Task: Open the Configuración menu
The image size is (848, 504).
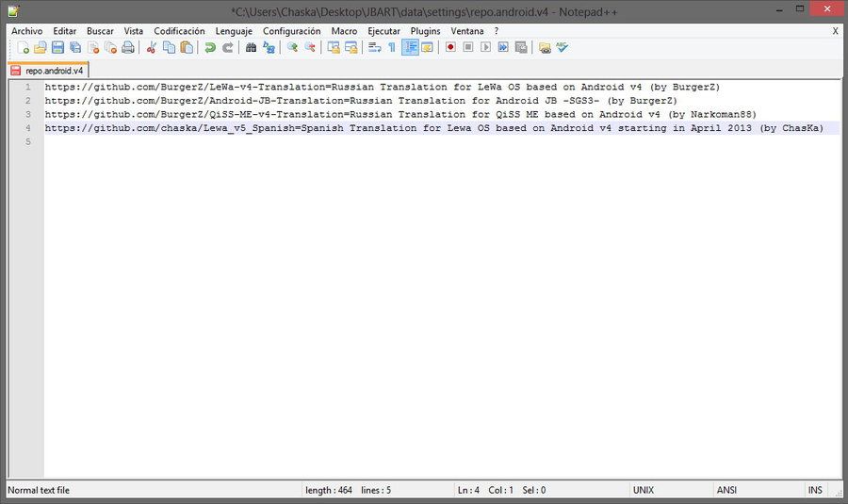Action: [x=292, y=31]
